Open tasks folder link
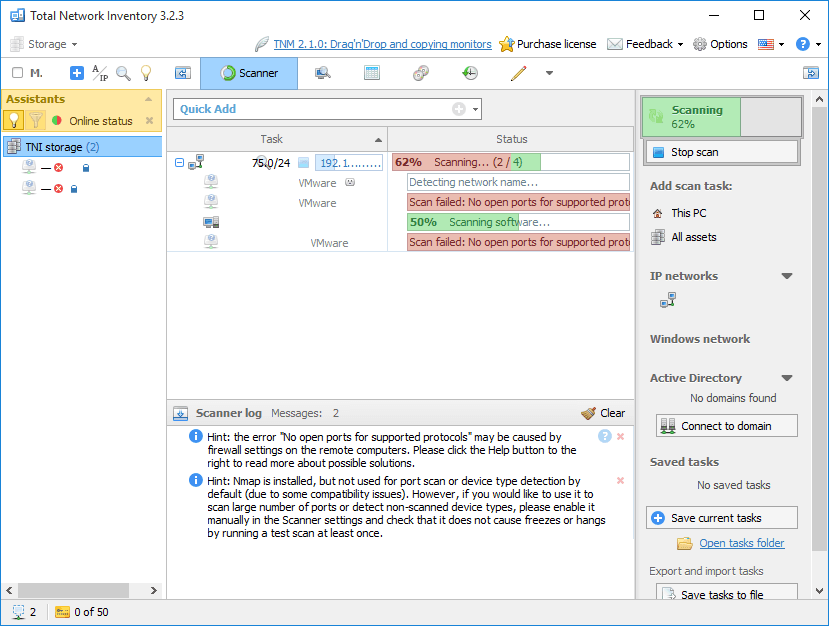Screen dimensions: 829x626 [741, 543]
